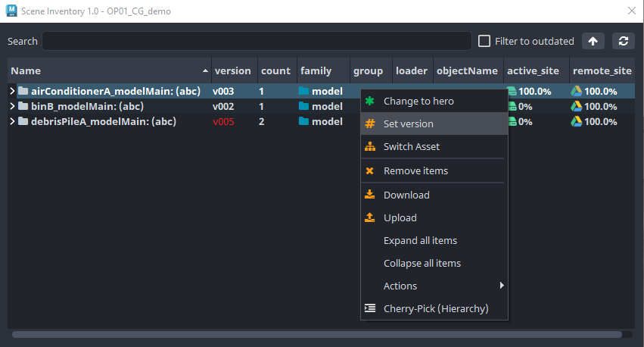Close the Scene Inventory window
Image resolution: width=644 pixels, height=347 pixels.
[x=632, y=11]
